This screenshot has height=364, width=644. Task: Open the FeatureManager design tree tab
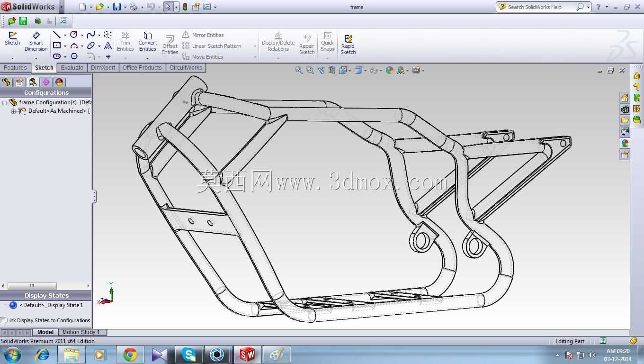tap(6, 82)
